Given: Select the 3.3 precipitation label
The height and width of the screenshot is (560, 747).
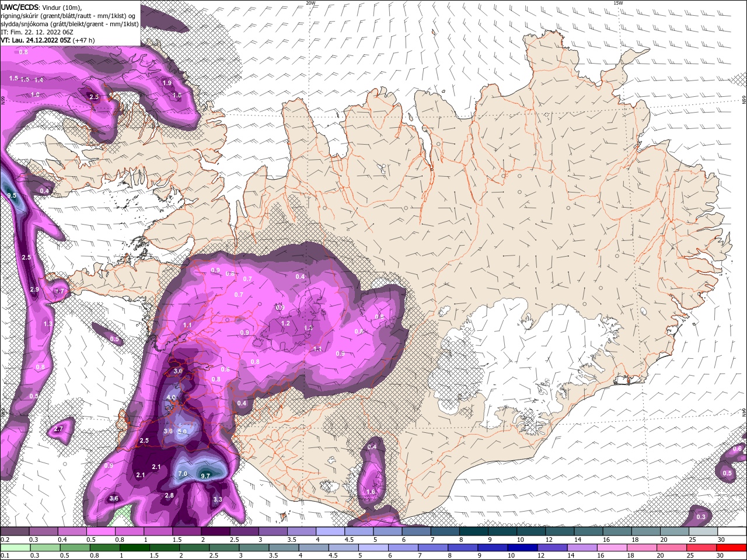Looking at the screenshot, I should [218, 499].
